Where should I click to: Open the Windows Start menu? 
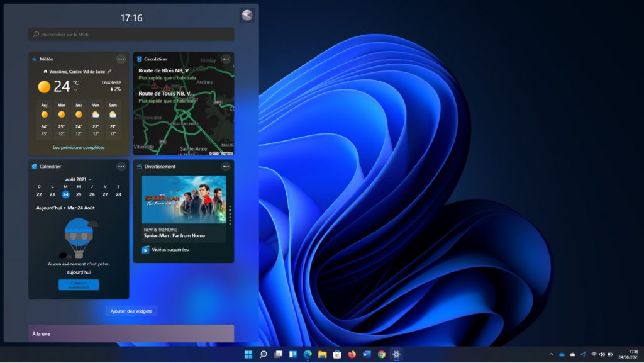click(248, 354)
